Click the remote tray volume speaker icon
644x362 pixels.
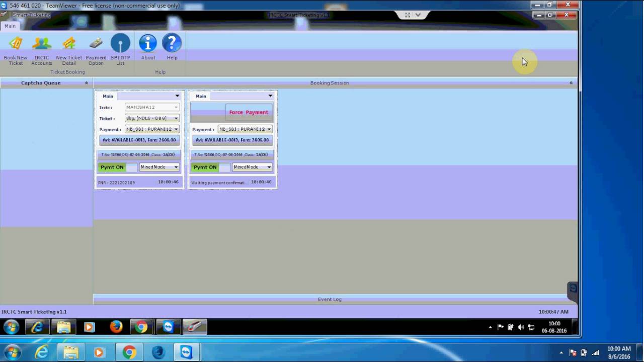coord(521,327)
